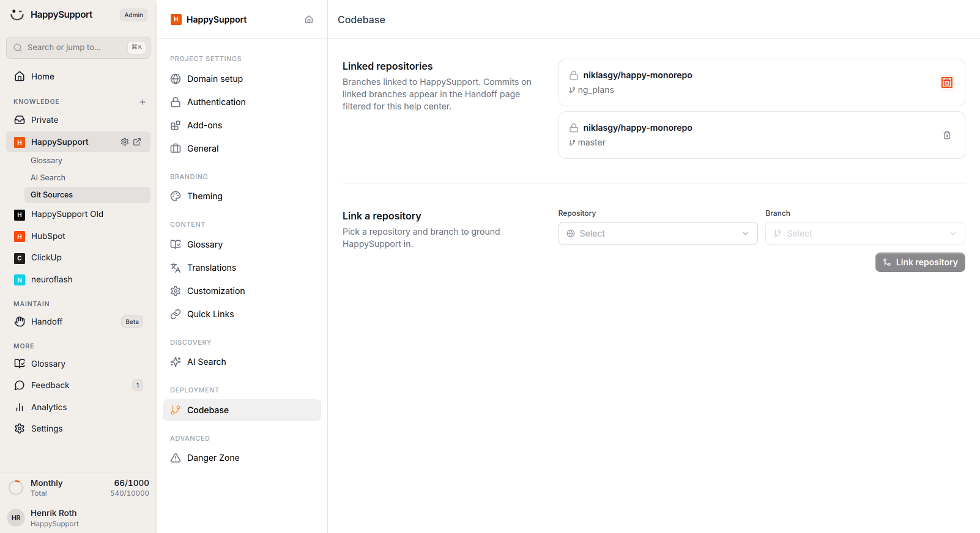This screenshot has height=533, width=980.
Task: Delete the ng_plans linked repository
Action: click(x=947, y=83)
